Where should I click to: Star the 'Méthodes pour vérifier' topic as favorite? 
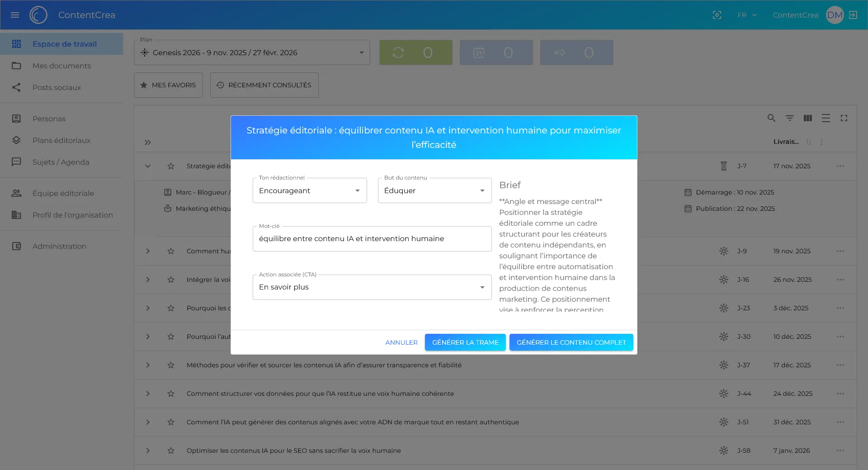[171, 365]
